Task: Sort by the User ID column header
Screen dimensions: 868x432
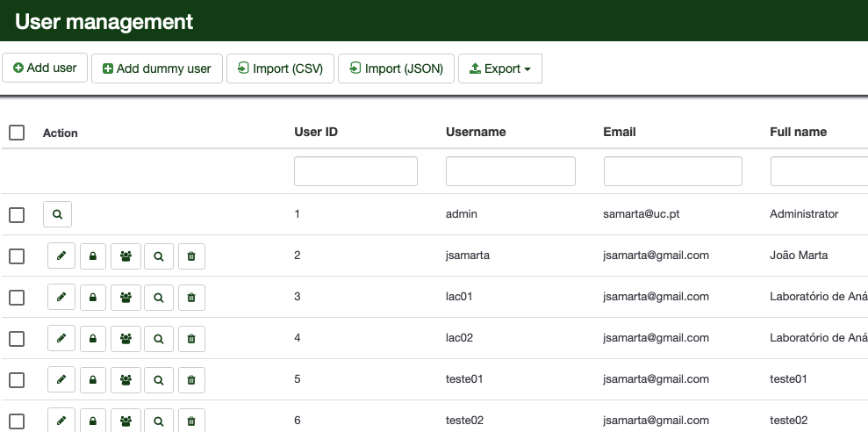Action: point(316,132)
